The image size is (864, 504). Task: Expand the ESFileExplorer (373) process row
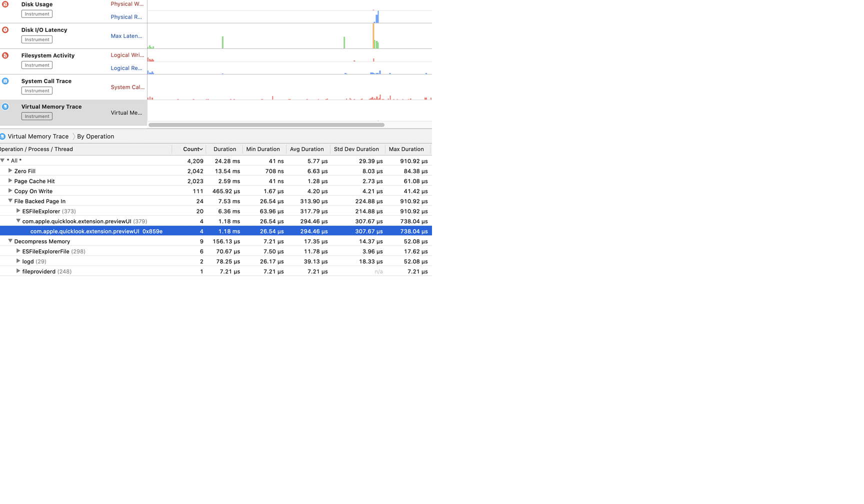point(18,211)
